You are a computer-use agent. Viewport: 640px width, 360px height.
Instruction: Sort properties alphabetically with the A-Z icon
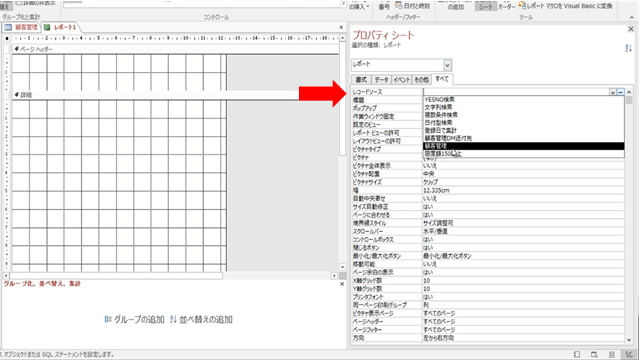629,48
